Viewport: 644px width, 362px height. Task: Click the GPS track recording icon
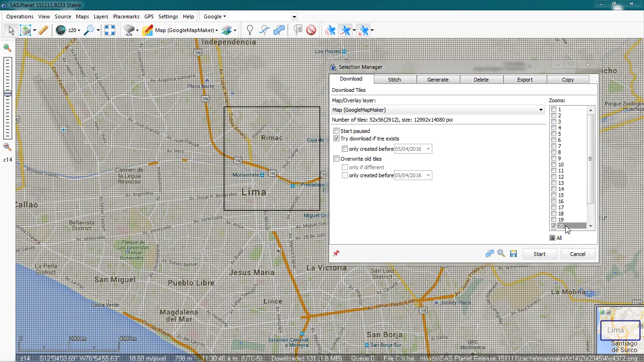[346, 30]
